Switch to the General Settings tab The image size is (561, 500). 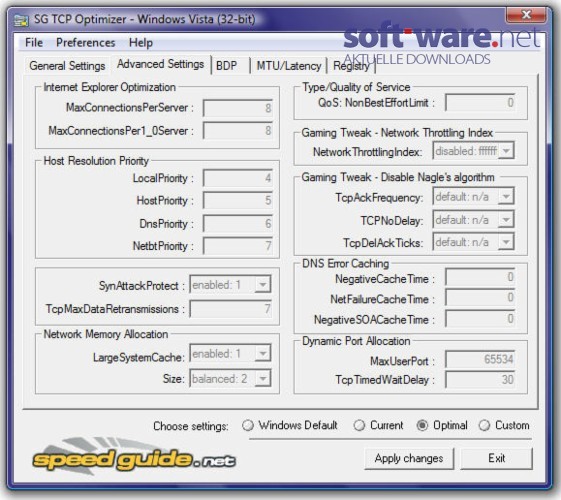[67, 66]
